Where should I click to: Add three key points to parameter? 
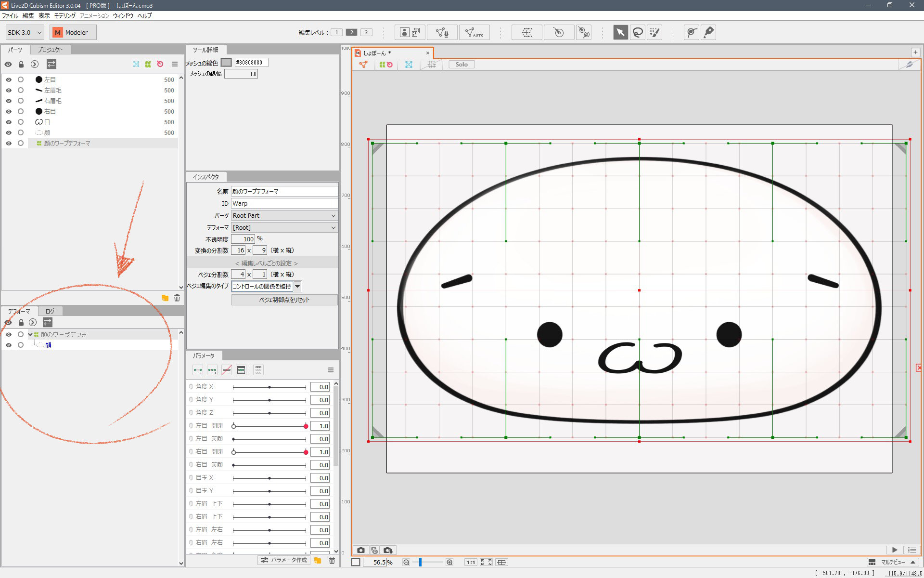tap(212, 370)
